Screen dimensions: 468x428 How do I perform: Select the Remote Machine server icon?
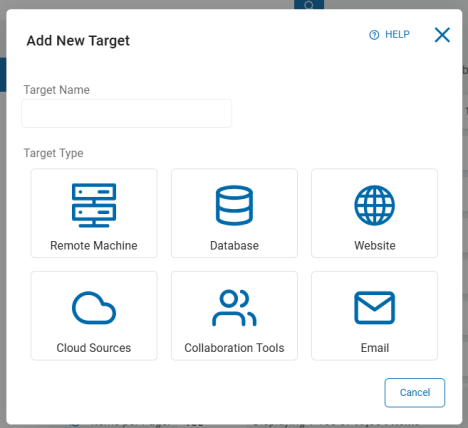pyautogui.click(x=94, y=205)
